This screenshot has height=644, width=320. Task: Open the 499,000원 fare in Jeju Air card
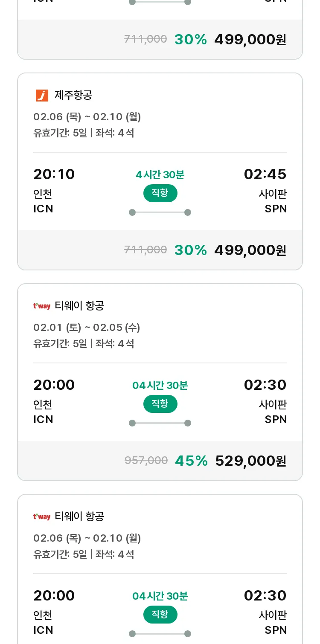[x=250, y=250]
